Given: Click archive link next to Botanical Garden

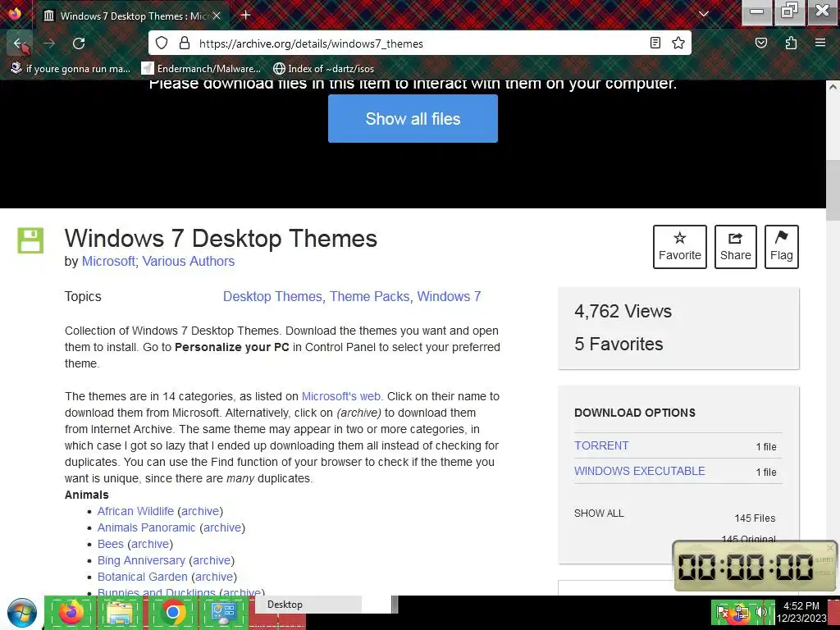Looking at the screenshot, I should click(214, 577).
